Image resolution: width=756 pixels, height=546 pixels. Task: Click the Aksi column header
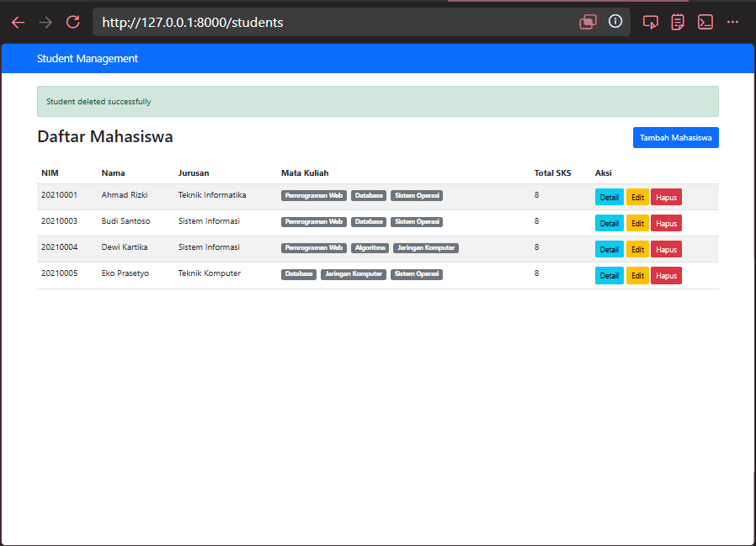click(x=603, y=173)
